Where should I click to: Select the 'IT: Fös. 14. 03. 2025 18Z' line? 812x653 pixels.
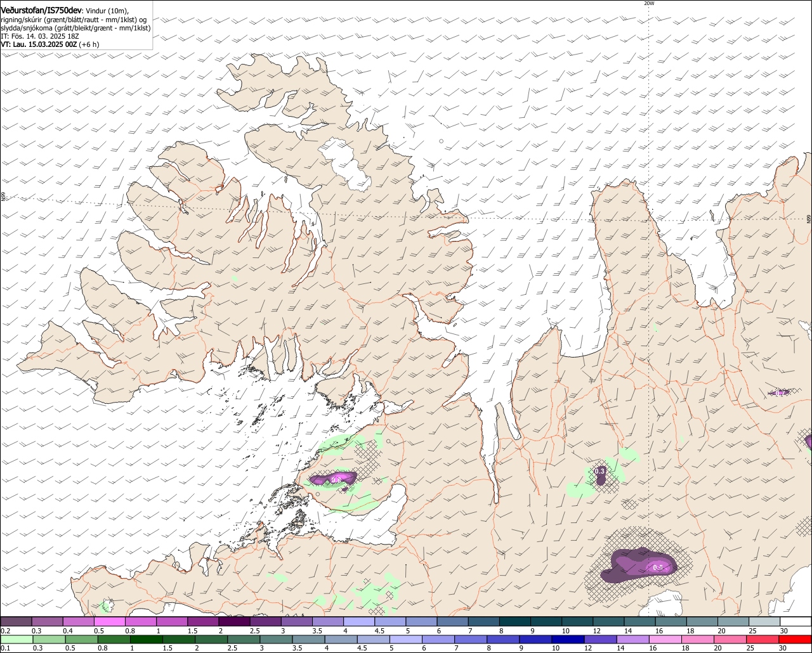(x=40, y=36)
